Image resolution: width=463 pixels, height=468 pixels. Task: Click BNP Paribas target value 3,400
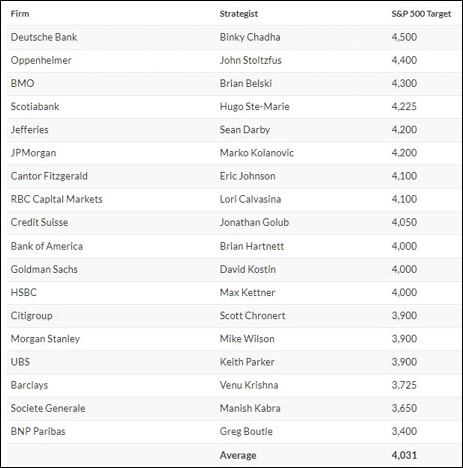(x=404, y=431)
